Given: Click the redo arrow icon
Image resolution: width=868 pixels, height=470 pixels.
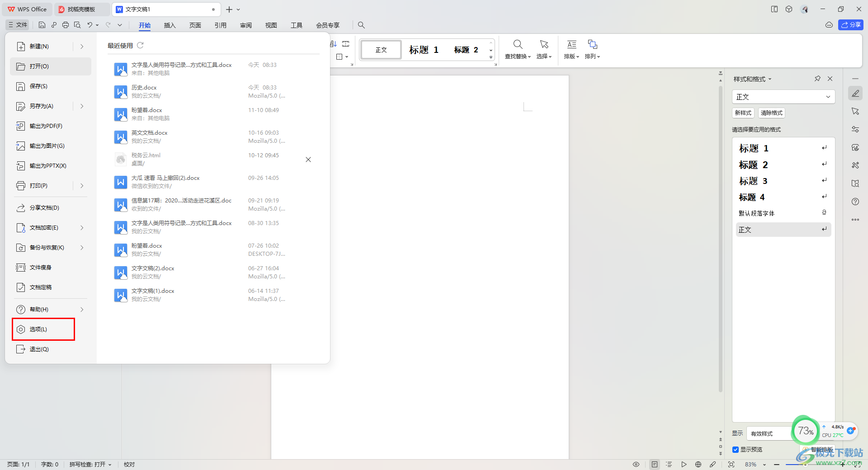Looking at the screenshot, I should pyautogui.click(x=108, y=25).
